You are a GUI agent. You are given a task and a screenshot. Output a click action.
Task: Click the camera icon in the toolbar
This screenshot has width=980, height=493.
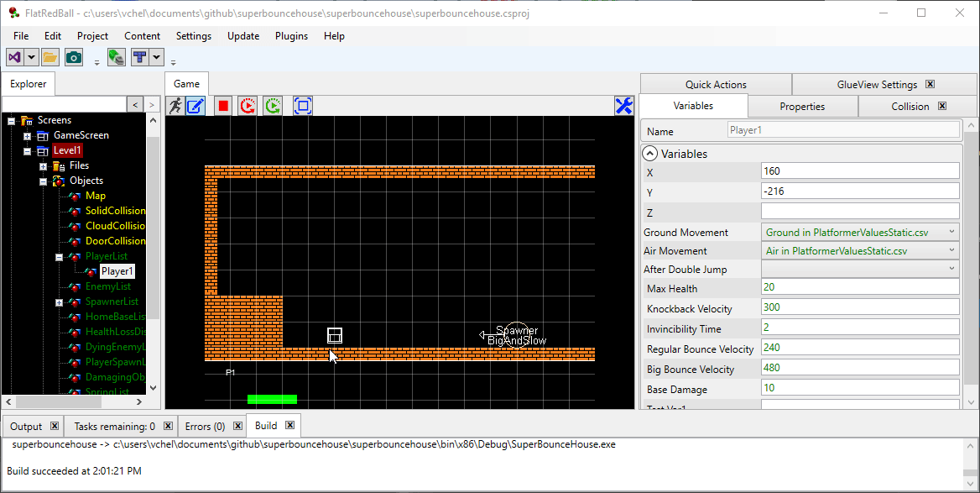click(x=74, y=58)
